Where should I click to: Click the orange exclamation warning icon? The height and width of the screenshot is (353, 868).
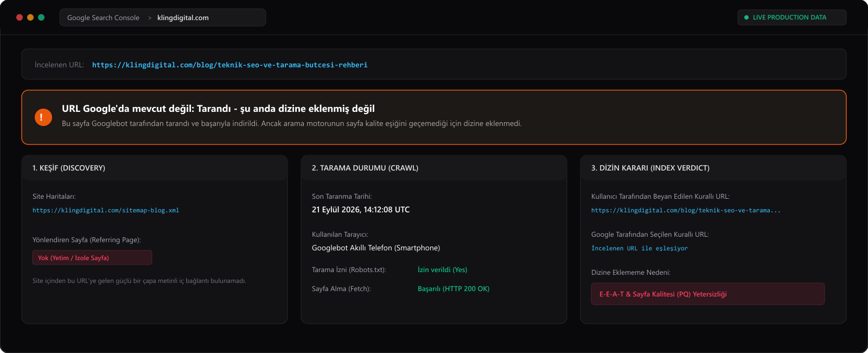43,117
